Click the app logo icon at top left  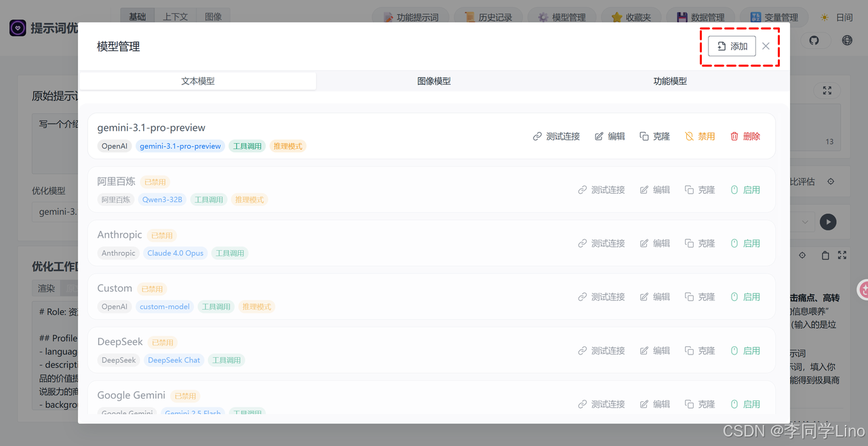tap(18, 28)
